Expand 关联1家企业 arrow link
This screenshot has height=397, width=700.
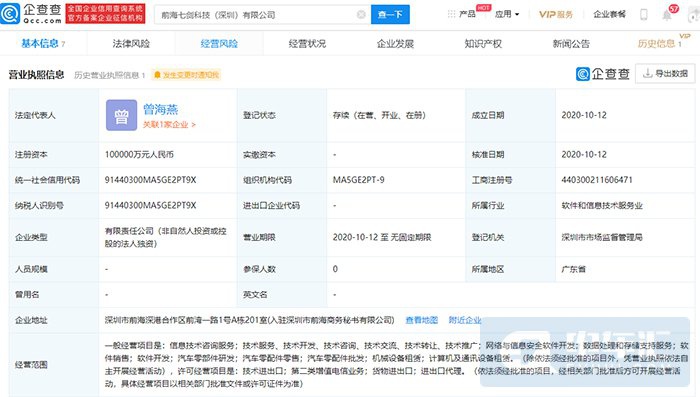tap(169, 125)
